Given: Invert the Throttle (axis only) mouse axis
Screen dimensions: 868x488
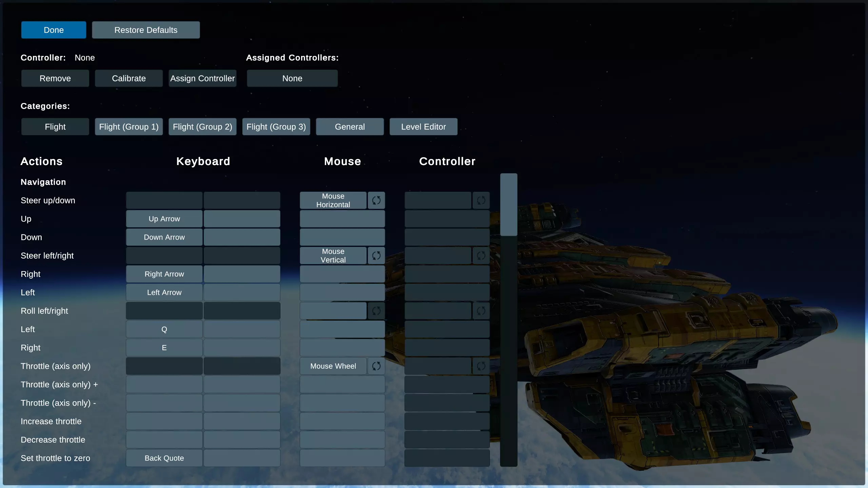Looking at the screenshot, I should pos(376,366).
